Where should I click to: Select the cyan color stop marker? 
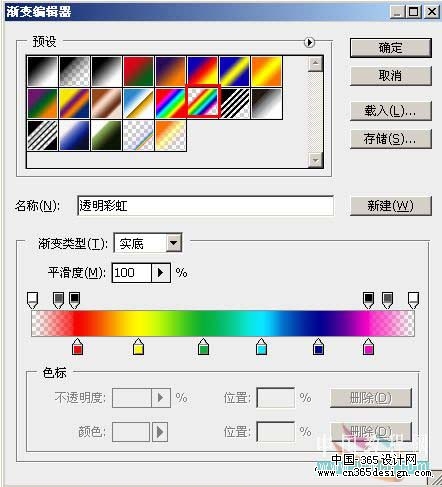coord(262,347)
